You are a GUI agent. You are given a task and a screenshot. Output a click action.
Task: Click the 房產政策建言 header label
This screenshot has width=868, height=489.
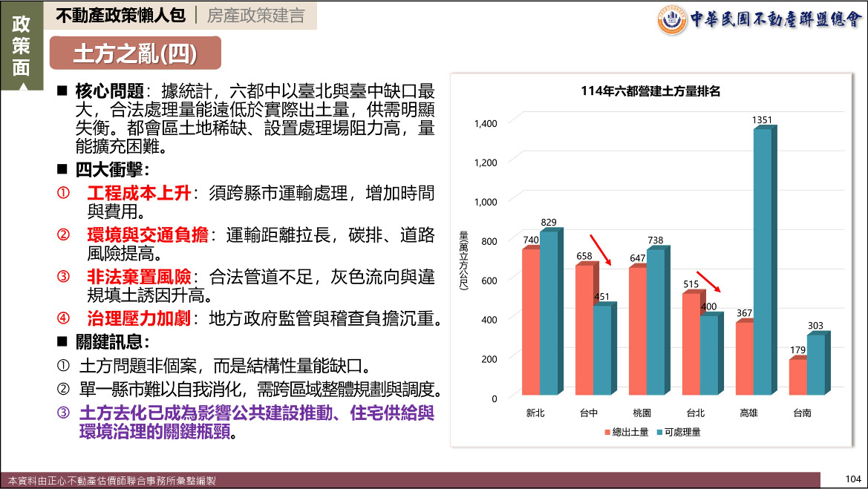coord(255,16)
